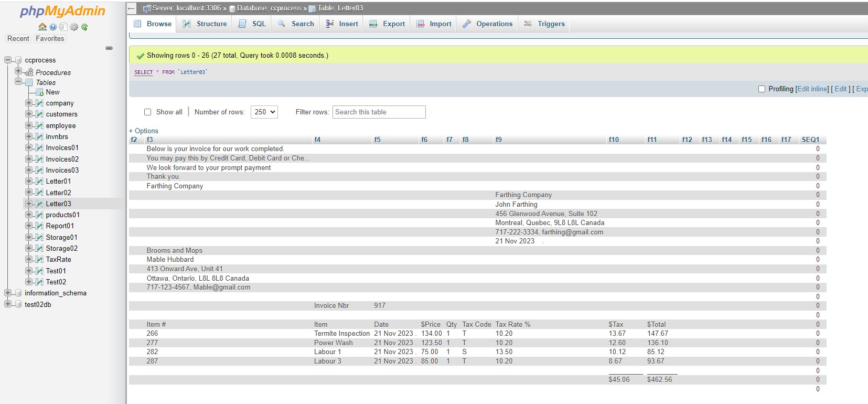Expand the invnbrs table node
The width and height of the screenshot is (868, 404).
tap(29, 136)
